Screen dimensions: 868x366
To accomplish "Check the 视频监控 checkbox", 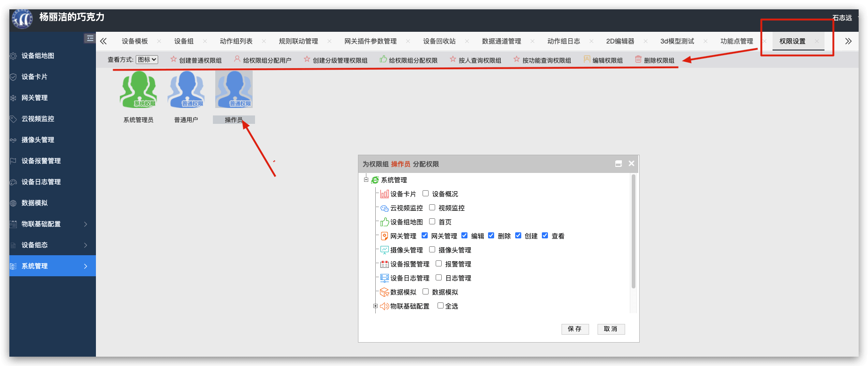I will click(x=432, y=208).
